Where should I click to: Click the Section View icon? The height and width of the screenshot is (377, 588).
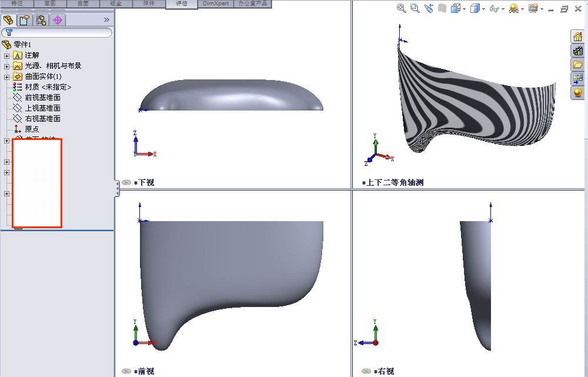click(x=442, y=8)
